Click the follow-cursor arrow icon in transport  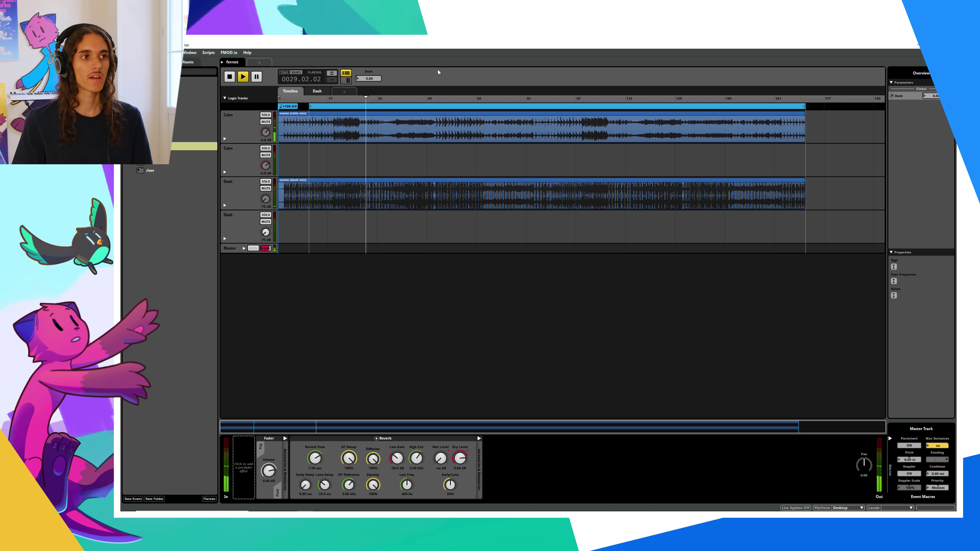coord(332,80)
